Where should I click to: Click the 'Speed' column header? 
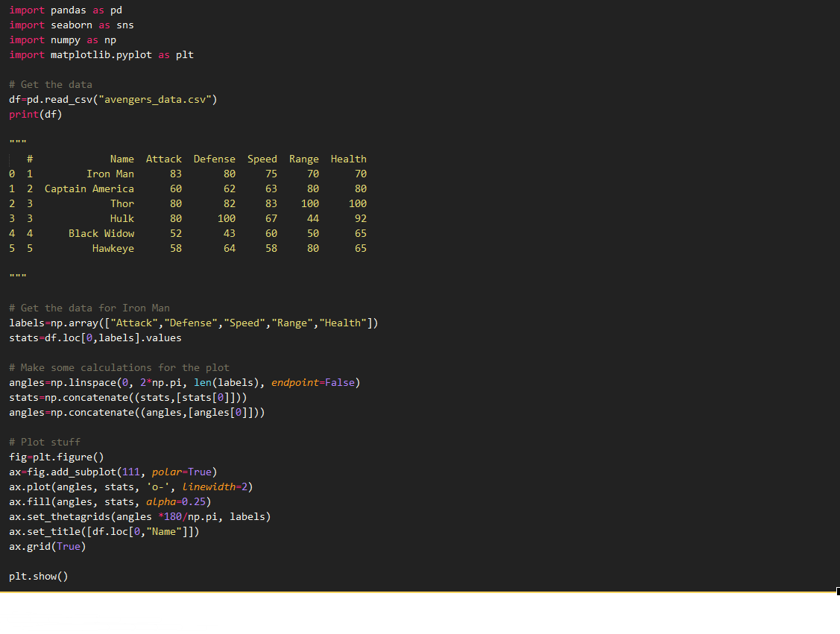pyautogui.click(x=262, y=159)
